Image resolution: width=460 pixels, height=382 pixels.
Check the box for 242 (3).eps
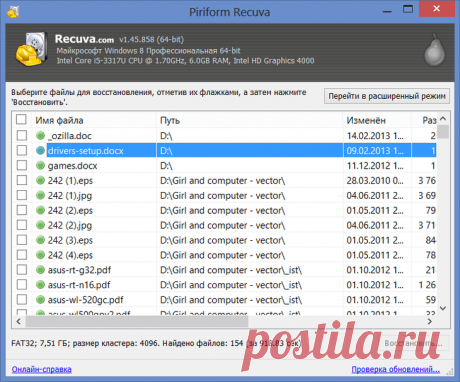tap(22, 240)
